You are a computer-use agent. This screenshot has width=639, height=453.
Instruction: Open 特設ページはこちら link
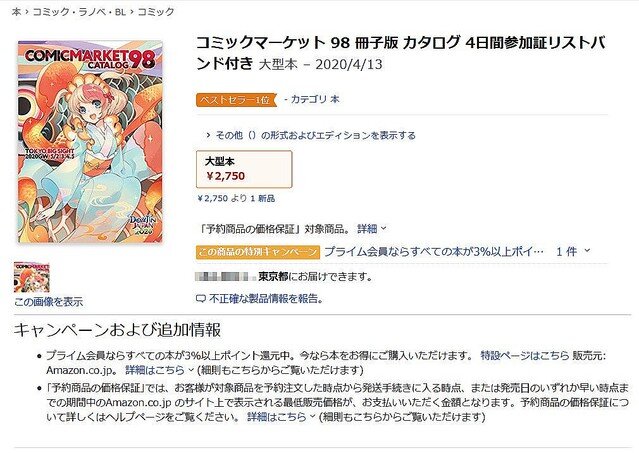(x=524, y=356)
